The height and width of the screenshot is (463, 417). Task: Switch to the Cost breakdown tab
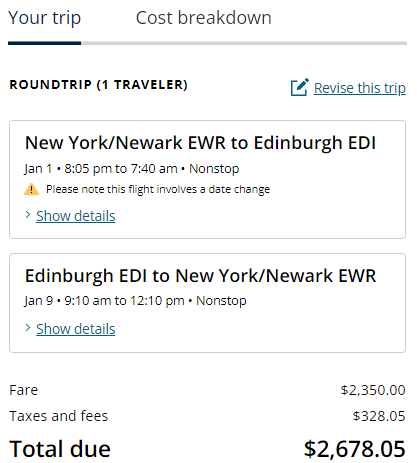(204, 18)
